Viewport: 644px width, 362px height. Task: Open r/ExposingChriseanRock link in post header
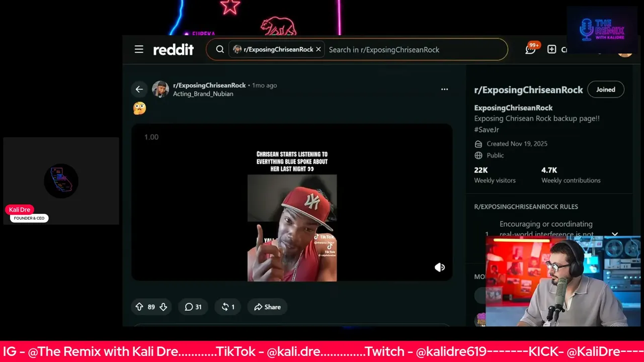point(209,85)
